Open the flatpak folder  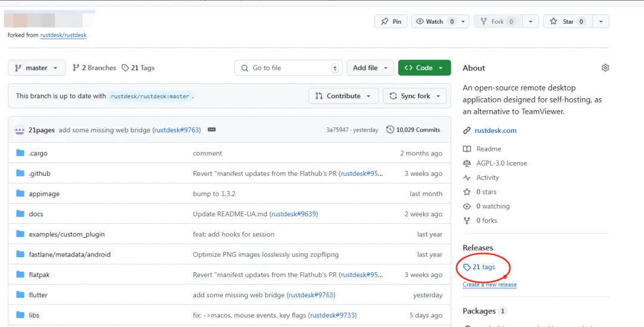tap(39, 275)
